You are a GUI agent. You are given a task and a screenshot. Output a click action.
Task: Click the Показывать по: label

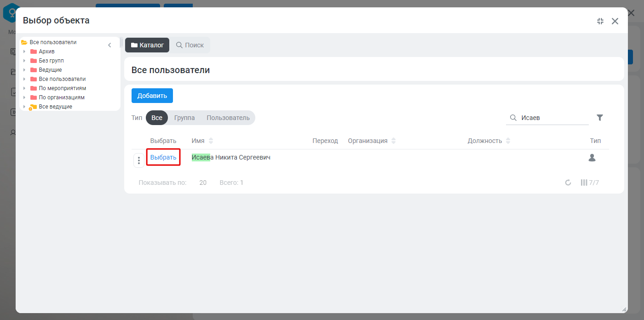pos(162,183)
